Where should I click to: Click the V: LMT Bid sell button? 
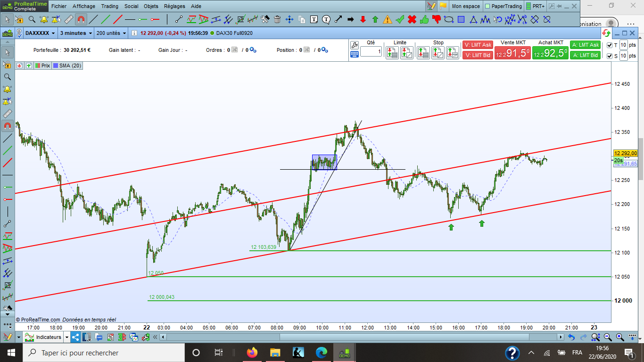tap(478, 55)
